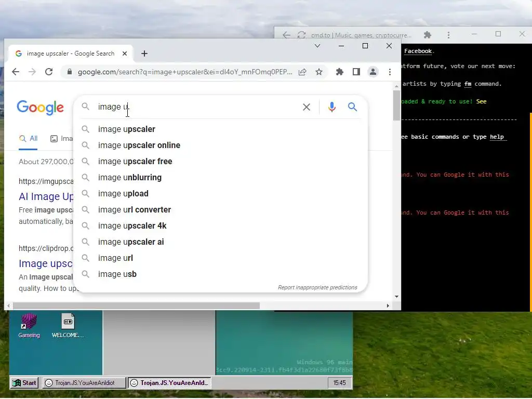Close the 'image upscaler - Google Search' tab
The image size is (532, 399).
coord(125,54)
